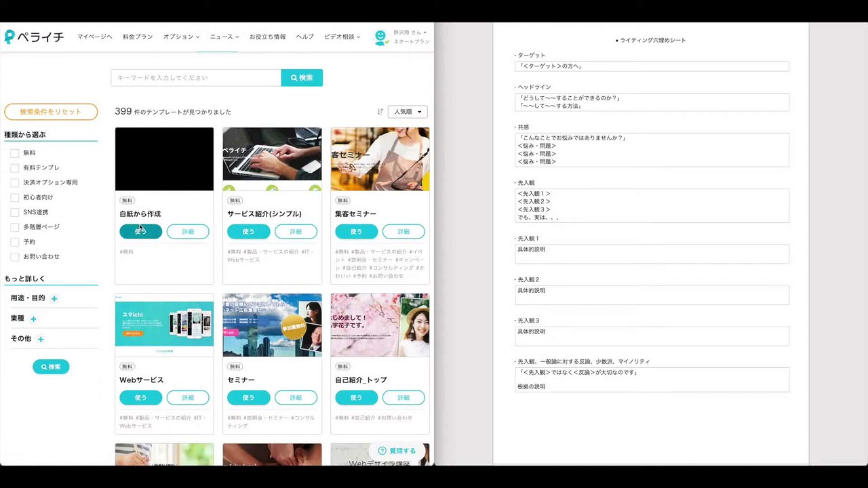Open the 料金プラン menu item
This screenshot has width=868, height=488.
[138, 37]
